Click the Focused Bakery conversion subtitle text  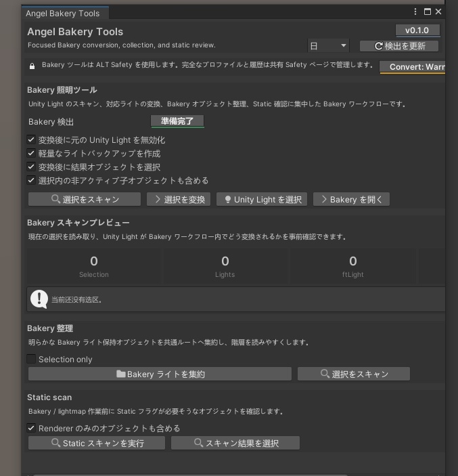(x=122, y=45)
